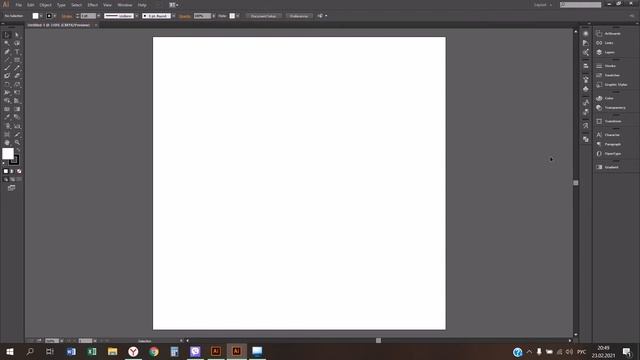Select the Paintbrush tool
Image resolution: width=640 pixels, height=360 pixels.
[7, 68]
